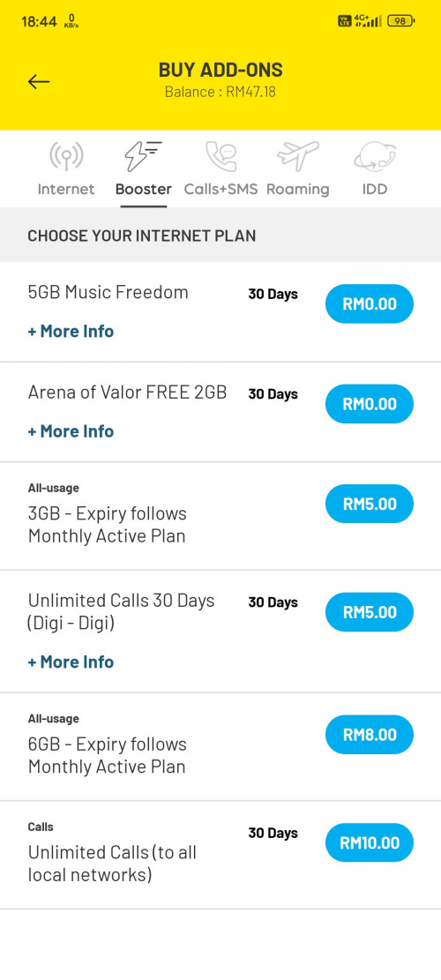Screen dimensions: 441x980
Task: Switch to the Roaming tab label
Action: click(x=298, y=189)
